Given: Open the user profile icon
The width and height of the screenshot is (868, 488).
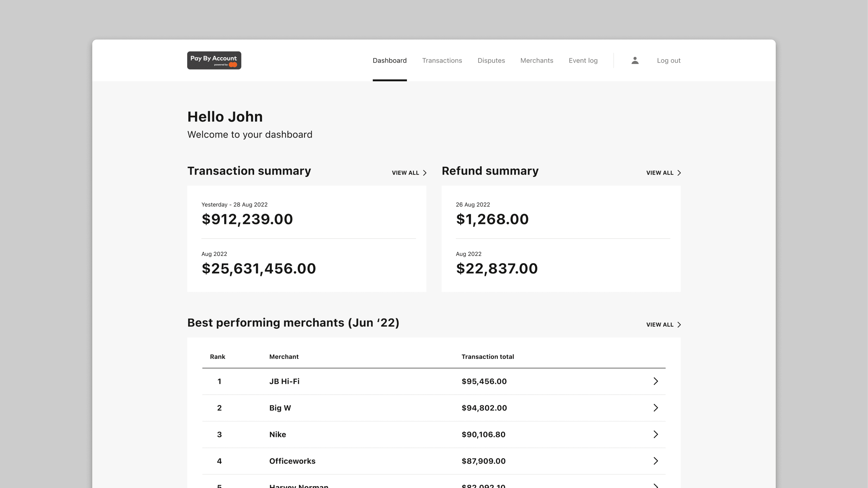Looking at the screenshot, I should pos(635,60).
